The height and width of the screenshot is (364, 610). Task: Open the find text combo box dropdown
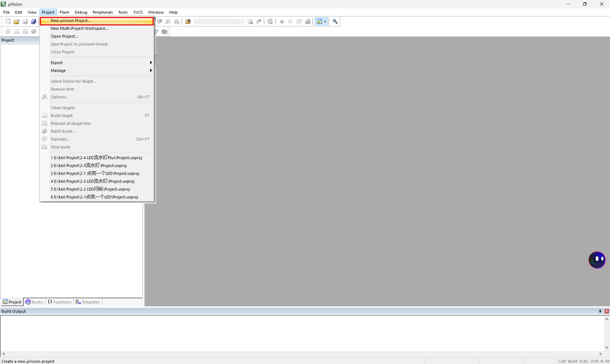tap(242, 22)
